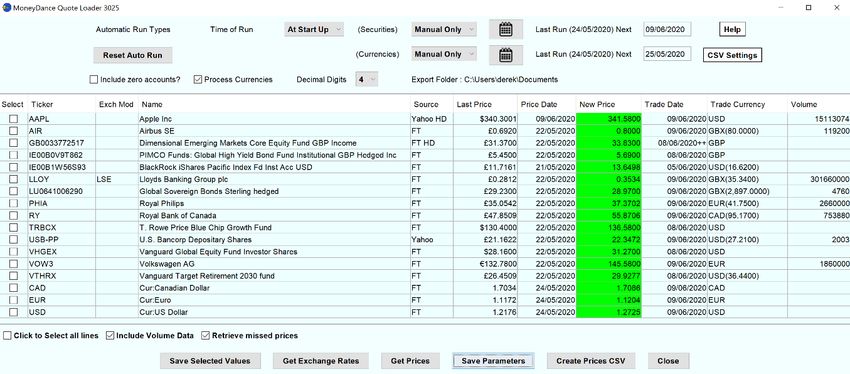Toggle 'Process Currencies' checkbox
The width and height of the screenshot is (850, 374).
[198, 79]
